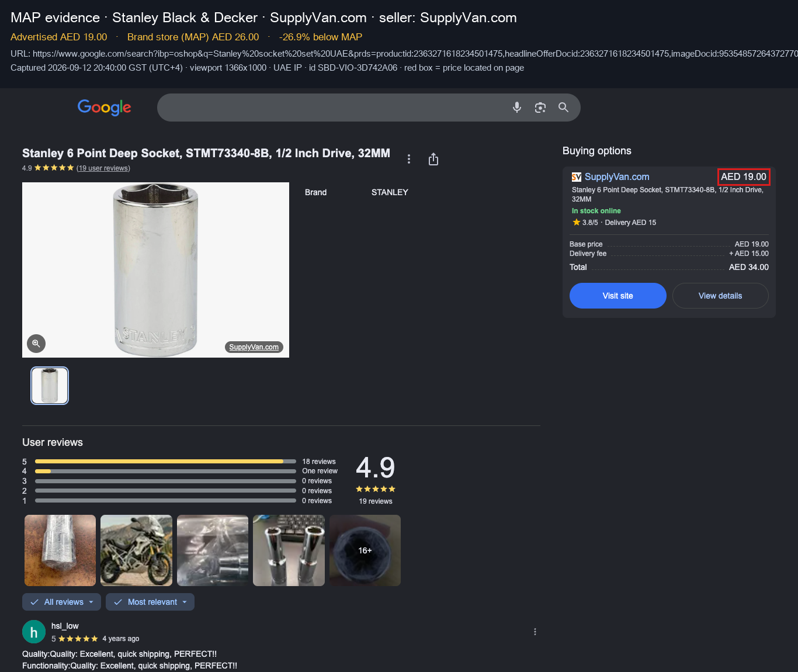The width and height of the screenshot is (798, 672).
Task: Click the Google logo
Action: pos(105,108)
